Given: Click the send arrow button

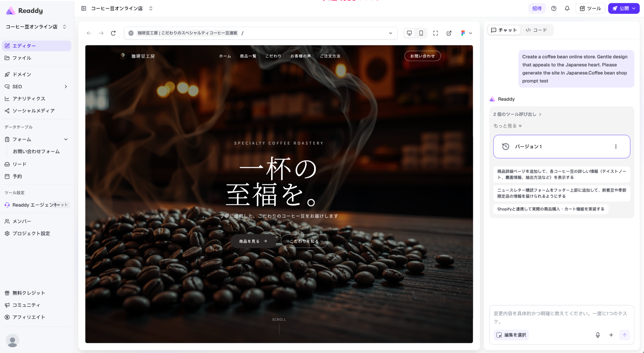Looking at the screenshot, I should pyautogui.click(x=625, y=335).
